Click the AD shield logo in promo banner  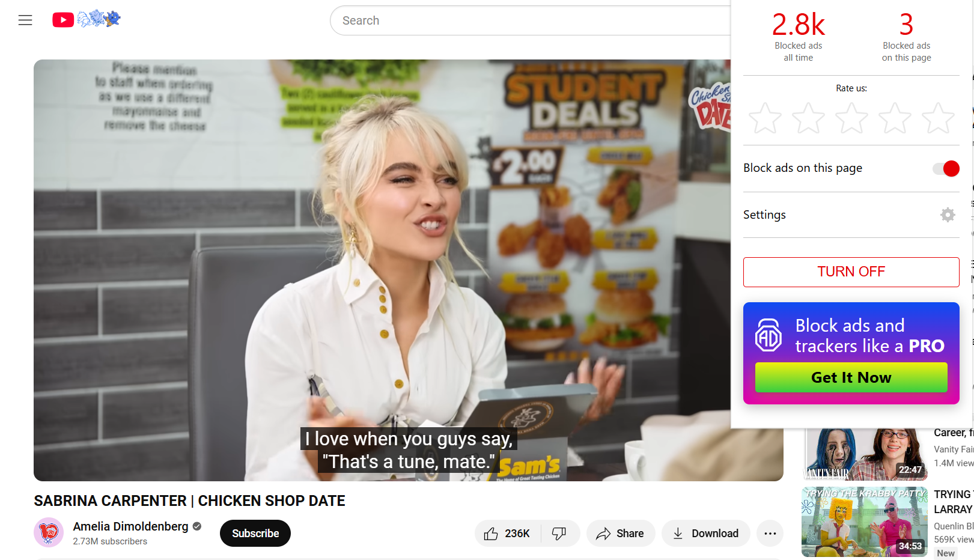tap(769, 335)
